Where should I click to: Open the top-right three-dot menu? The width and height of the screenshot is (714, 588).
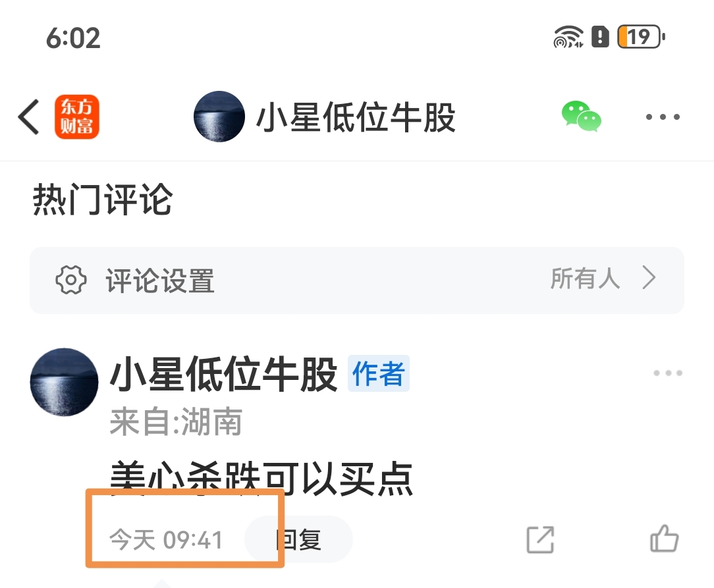[x=663, y=117]
